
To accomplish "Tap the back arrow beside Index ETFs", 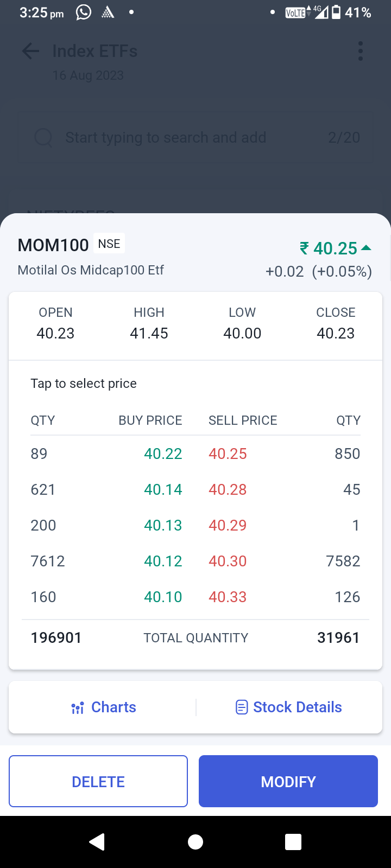I will click(30, 52).
